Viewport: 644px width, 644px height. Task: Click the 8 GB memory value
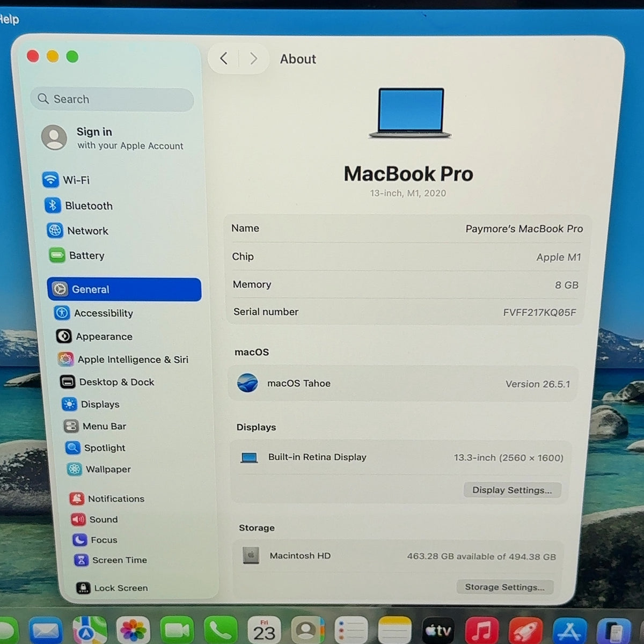pyautogui.click(x=567, y=285)
